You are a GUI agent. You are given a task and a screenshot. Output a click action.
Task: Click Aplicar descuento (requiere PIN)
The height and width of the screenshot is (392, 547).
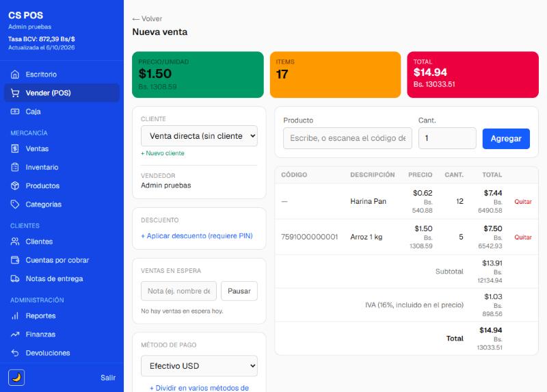pyautogui.click(x=197, y=236)
